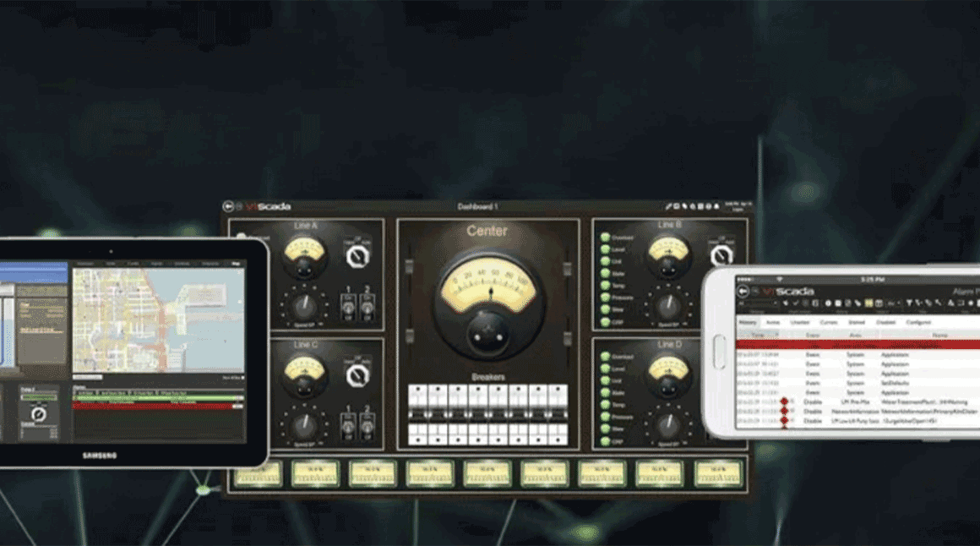
Task: Click the warning triangle icon in the phone toolbar
Action: (x=950, y=303)
